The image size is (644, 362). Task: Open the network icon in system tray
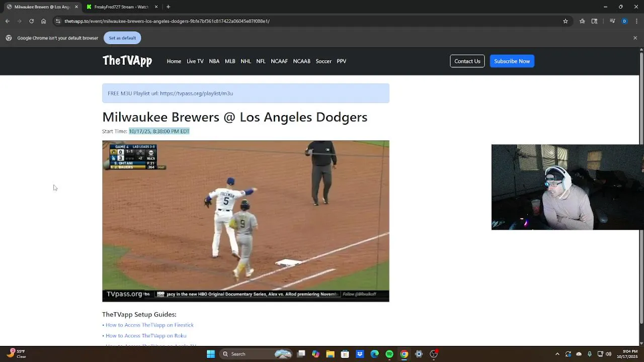(600, 354)
